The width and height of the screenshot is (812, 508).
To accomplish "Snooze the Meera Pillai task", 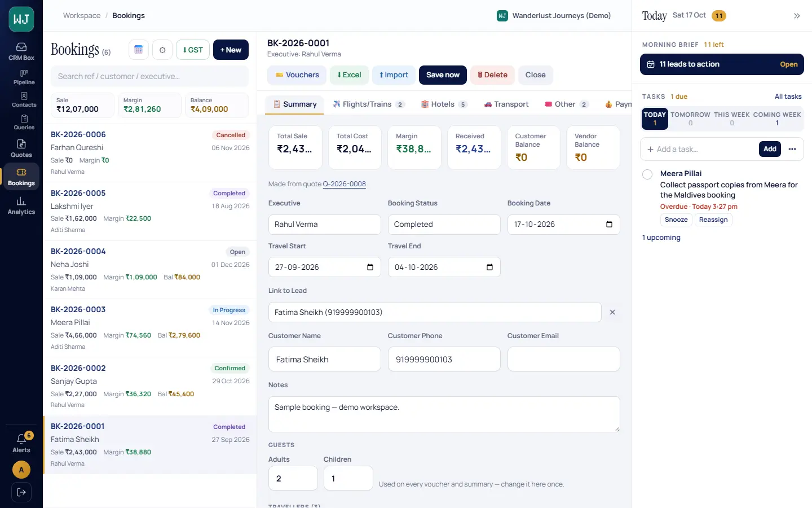I will (x=676, y=220).
